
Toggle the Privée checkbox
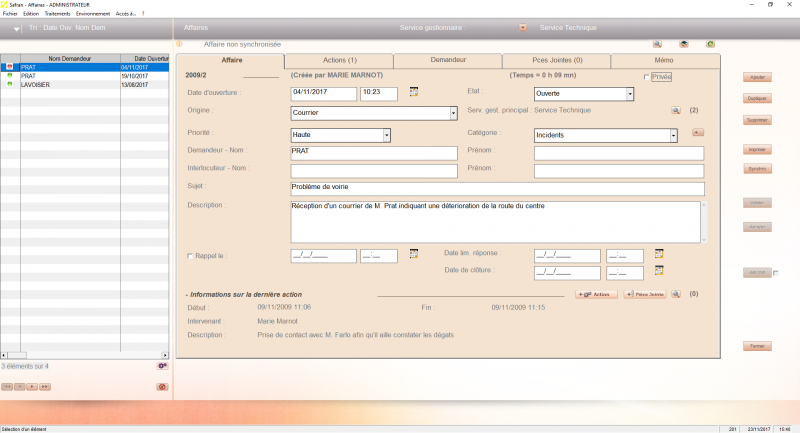[646, 77]
